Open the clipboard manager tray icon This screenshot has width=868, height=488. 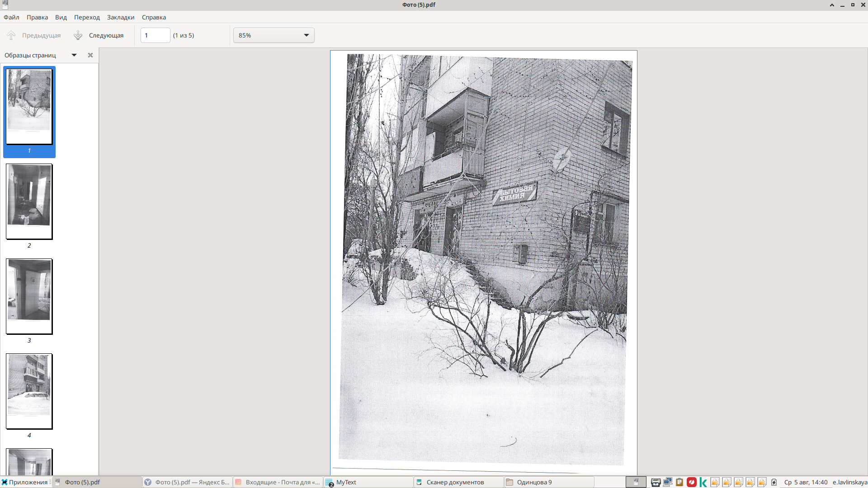(x=679, y=482)
